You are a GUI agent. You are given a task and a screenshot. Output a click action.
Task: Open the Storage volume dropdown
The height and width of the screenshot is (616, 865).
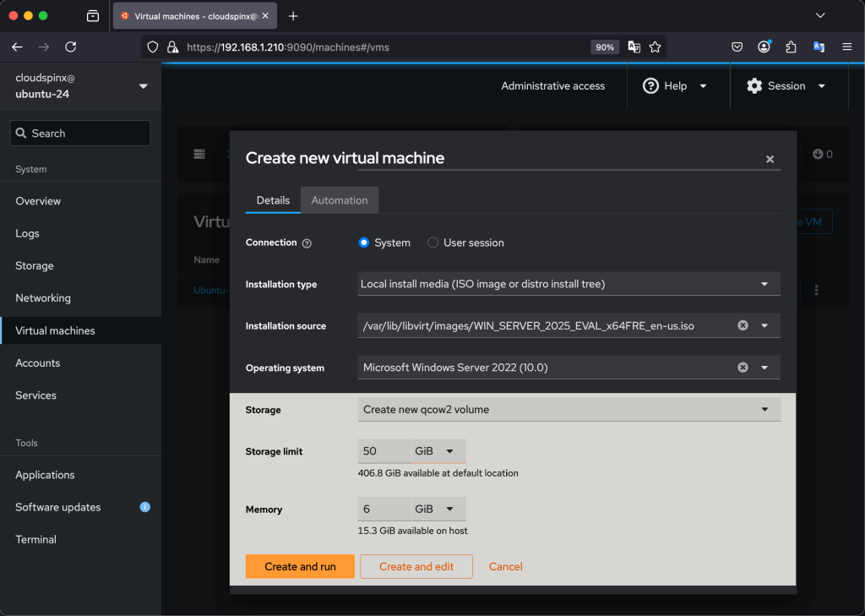click(569, 410)
